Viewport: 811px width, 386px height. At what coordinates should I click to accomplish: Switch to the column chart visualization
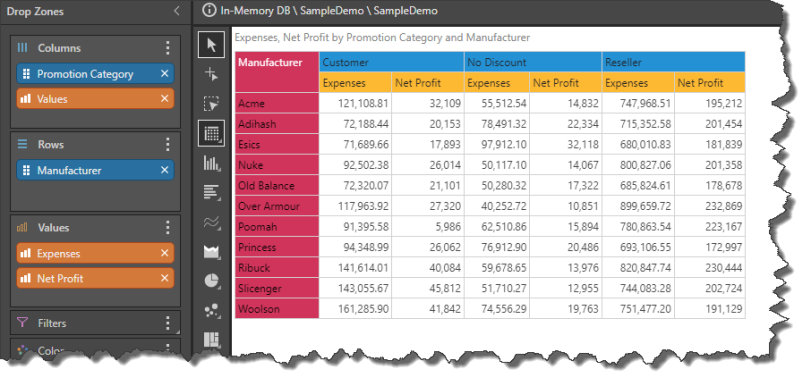[211, 164]
